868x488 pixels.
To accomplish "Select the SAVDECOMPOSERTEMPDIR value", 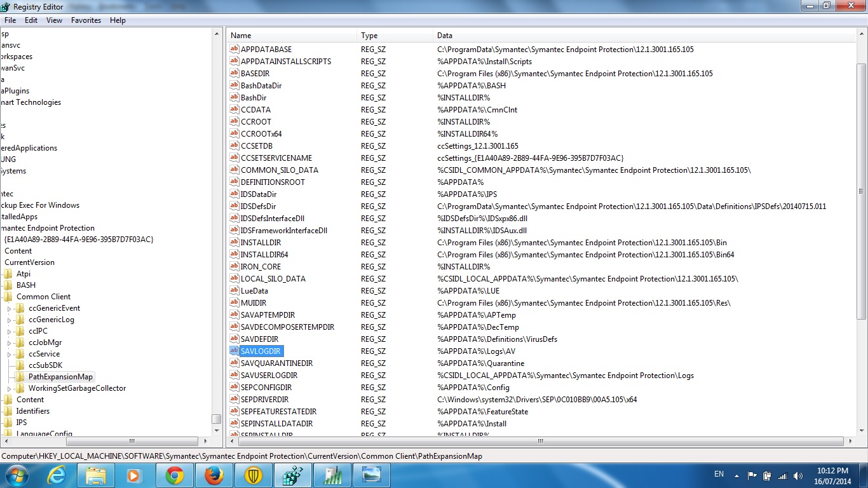I will [x=287, y=327].
